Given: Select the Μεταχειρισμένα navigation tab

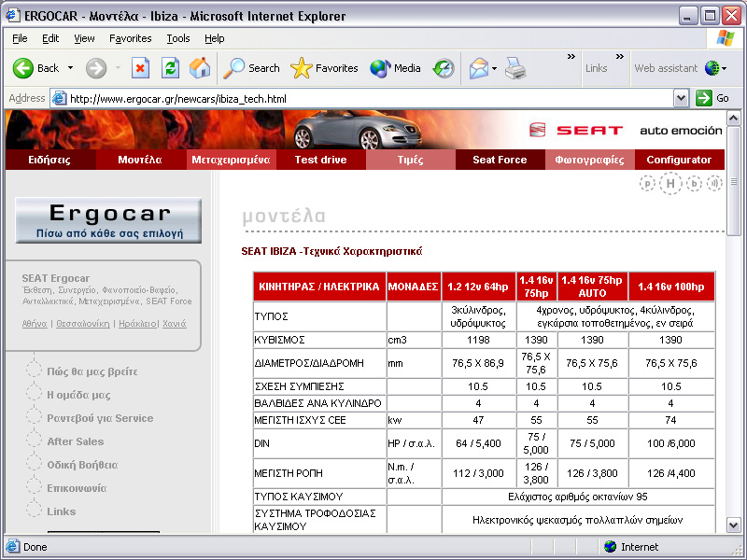Looking at the screenshot, I should coord(231,160).
